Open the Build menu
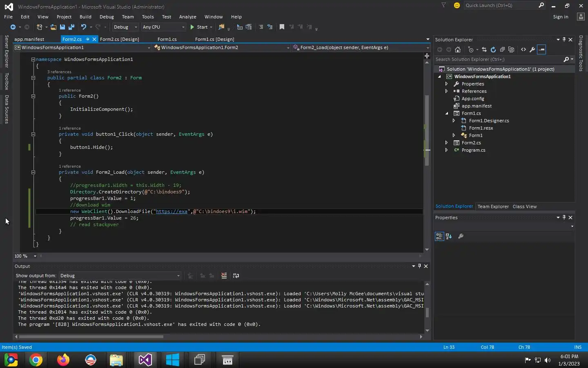The image size is (588, 368). point(85,17)
